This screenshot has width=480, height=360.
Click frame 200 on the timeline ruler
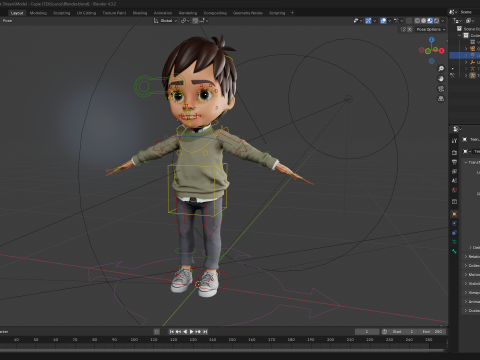(330, 340)
